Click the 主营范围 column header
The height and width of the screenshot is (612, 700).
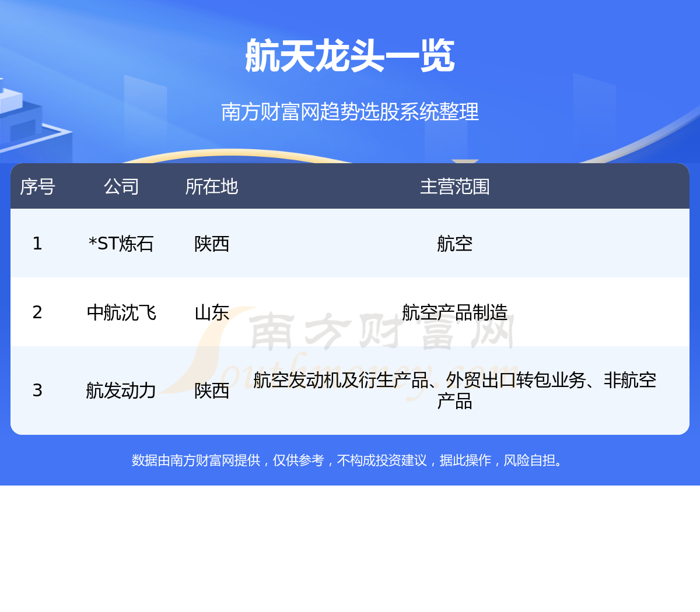pos(454,187)
